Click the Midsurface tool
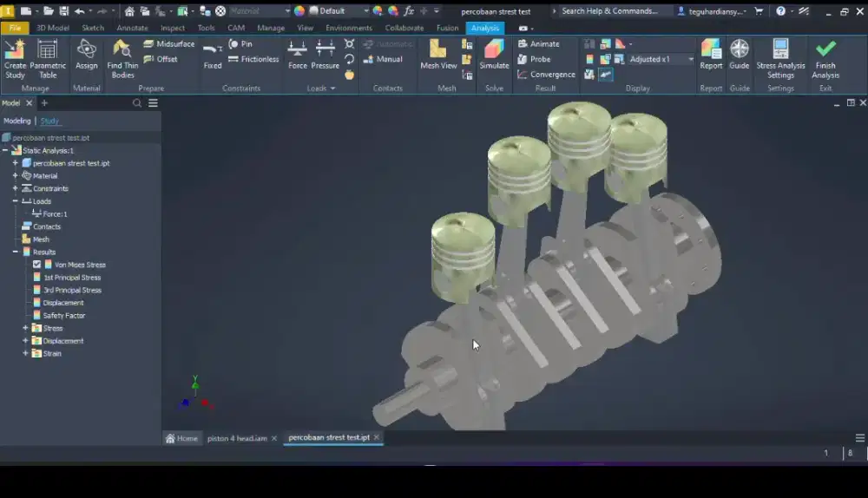The image size is (868, 498). 169,43
